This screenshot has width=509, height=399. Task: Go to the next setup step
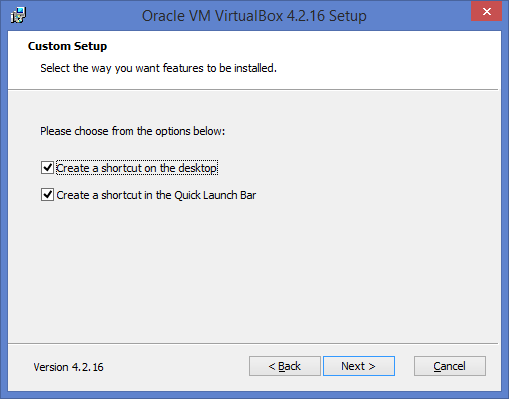(x=359, y=366)
